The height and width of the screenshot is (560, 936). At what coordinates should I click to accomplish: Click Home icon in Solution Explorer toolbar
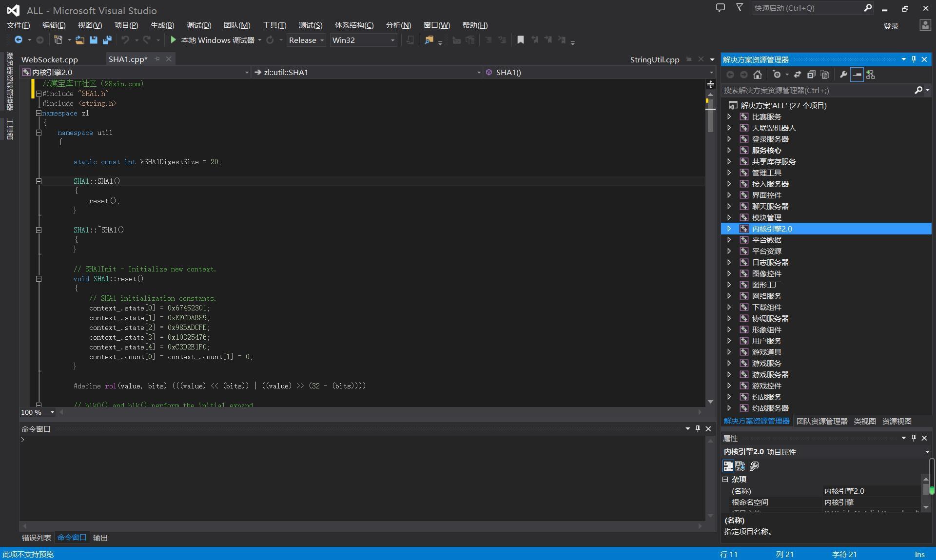pyautogui.click(x=757, y=75)
